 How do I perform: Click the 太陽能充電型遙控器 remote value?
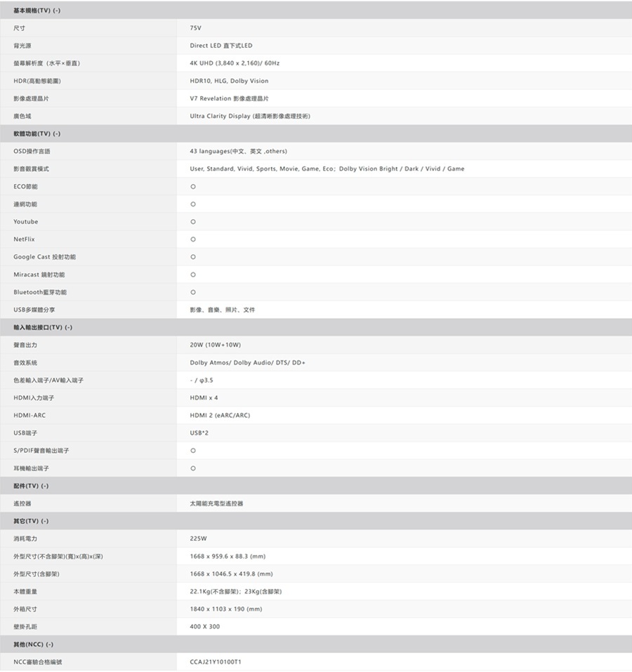(216, 503)
